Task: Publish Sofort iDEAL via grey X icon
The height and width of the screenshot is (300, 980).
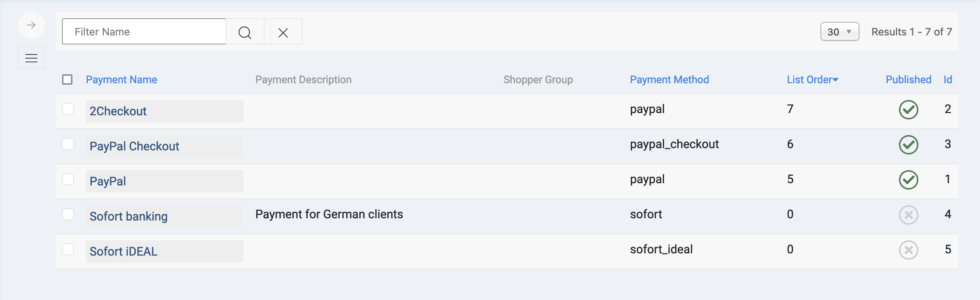Action: click(908, 250)
